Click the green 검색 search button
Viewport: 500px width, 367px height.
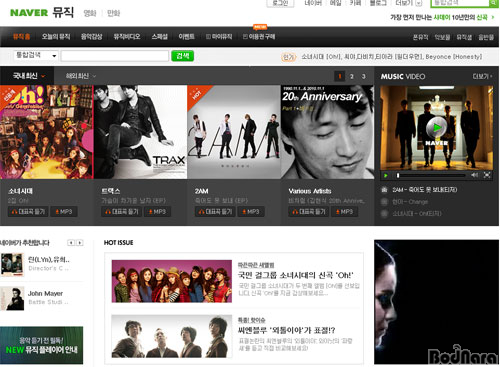point(182,56)
